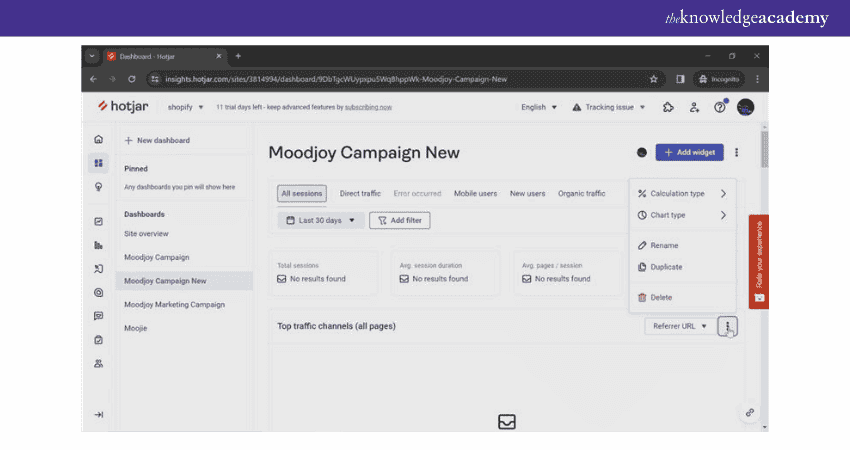The image size is (850, 450).
Task: Open the Last 30 days date dropdown
Action: click(320, 220)
